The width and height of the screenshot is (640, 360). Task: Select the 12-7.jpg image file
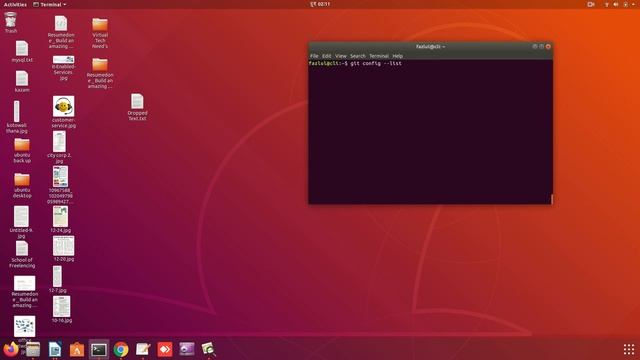tap(58, 280)
